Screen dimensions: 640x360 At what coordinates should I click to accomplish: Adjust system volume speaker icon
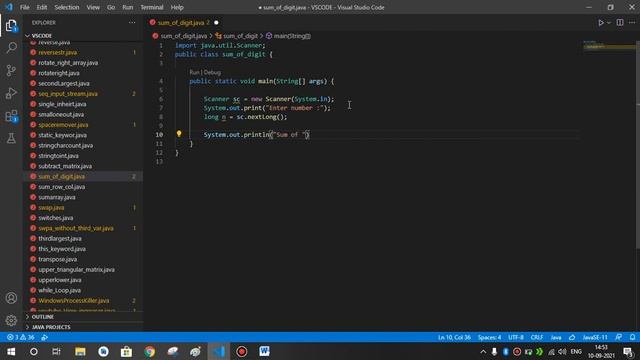562,351
